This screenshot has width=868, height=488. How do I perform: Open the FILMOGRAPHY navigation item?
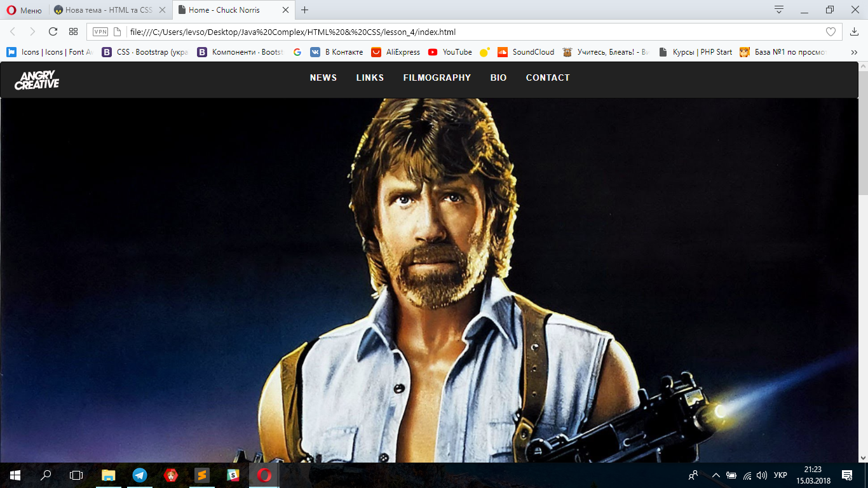coord(437,78)
